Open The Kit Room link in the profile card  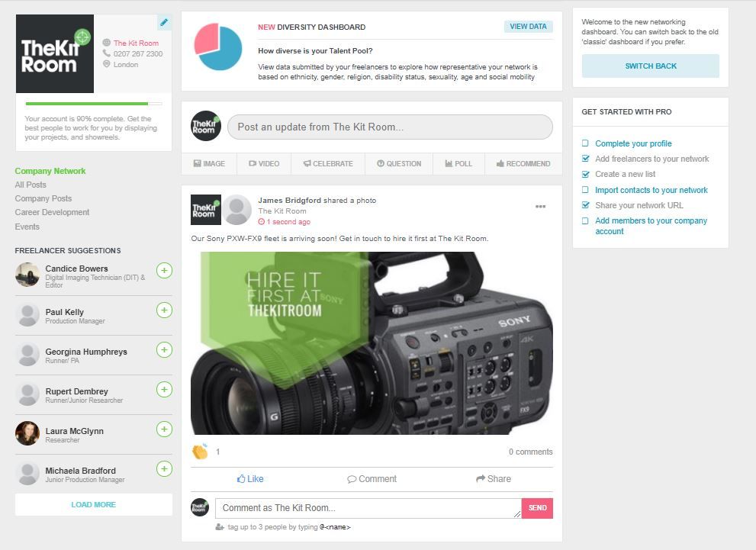(136, 43)
